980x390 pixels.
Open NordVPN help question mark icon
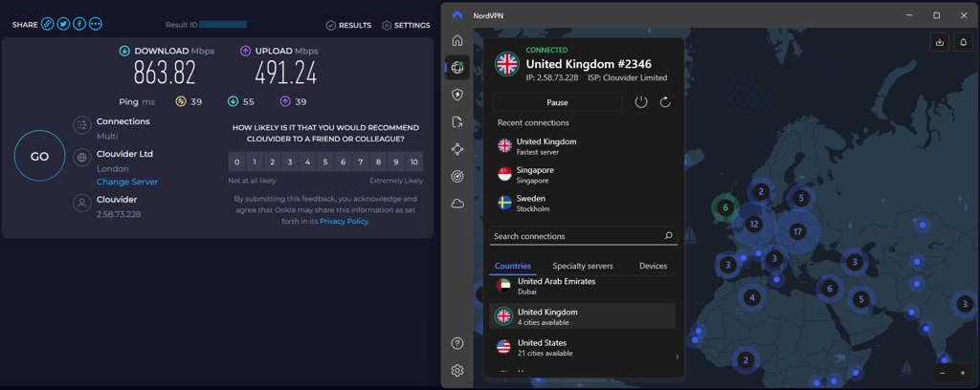457,343
